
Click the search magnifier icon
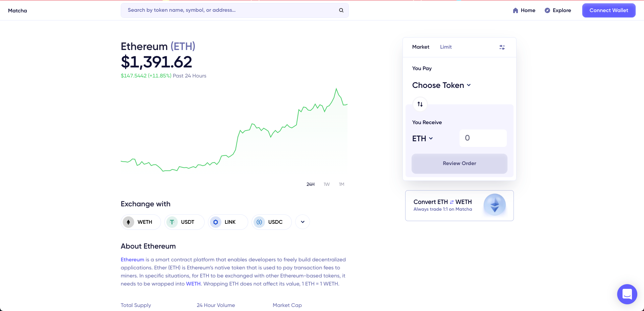pyautogui.click(x=341, y=10)
